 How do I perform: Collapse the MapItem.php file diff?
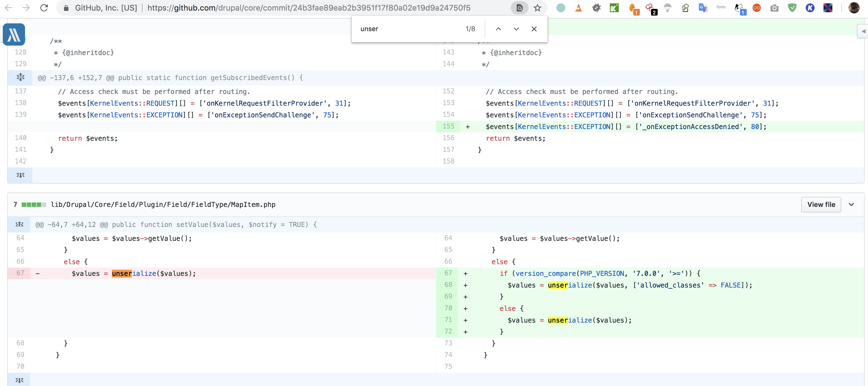[851, 204]
